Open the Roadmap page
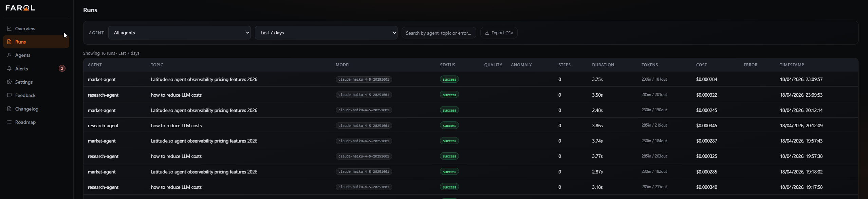The width and height of the screenshot is (868, 199). (x=36, y=122)
